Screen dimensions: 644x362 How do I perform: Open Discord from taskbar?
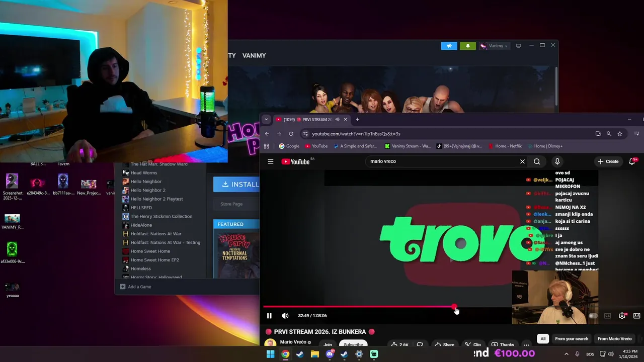click(x=330, y=354)
